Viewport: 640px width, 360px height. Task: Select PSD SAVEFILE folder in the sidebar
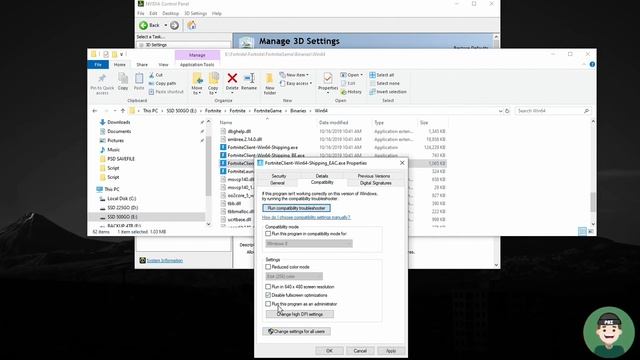coord(120,159)
